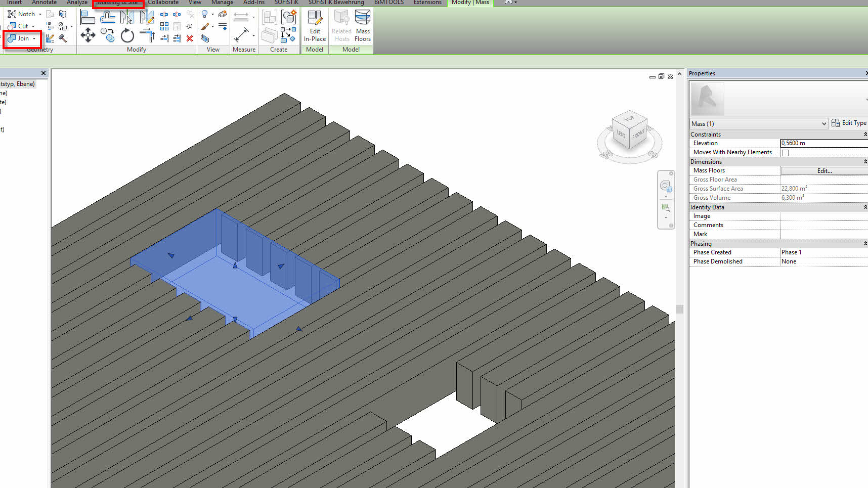Select the Join geometry tool

pos(18,38)
